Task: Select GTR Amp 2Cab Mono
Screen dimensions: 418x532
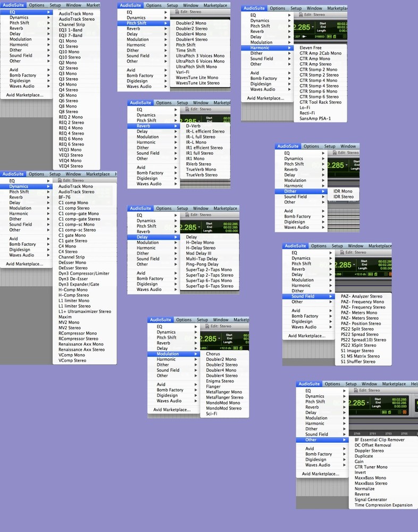Action: [321, 53]
